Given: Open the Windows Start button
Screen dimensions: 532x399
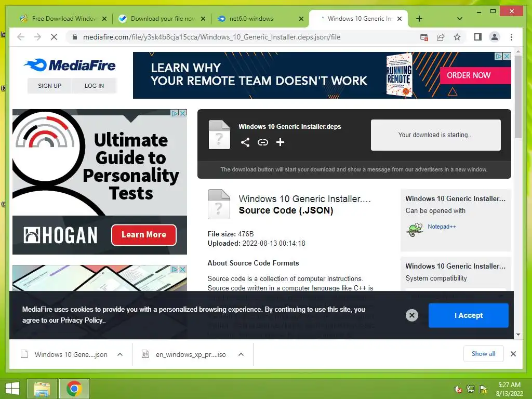Looking at the screenshot, I should 12,389.
